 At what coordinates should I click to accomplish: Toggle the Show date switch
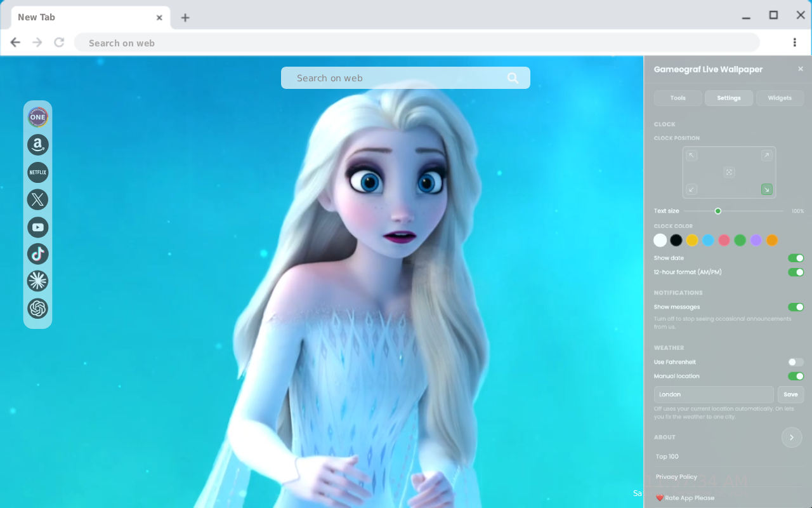[x=796, y=258]
